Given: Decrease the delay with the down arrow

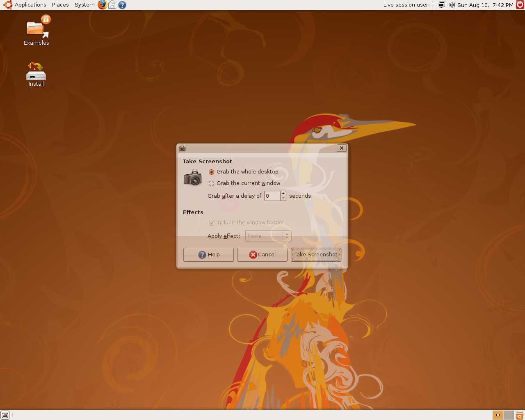Looking at the screenshot, I should point(283,198).
